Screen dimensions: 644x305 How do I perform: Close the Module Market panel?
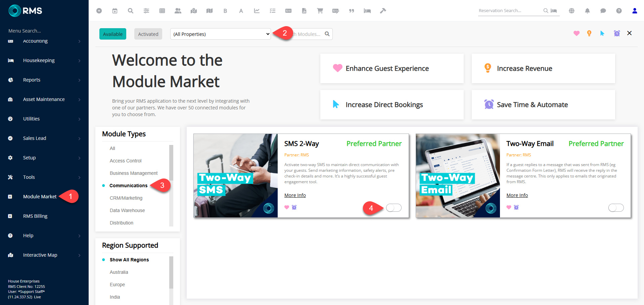[630, 33]
